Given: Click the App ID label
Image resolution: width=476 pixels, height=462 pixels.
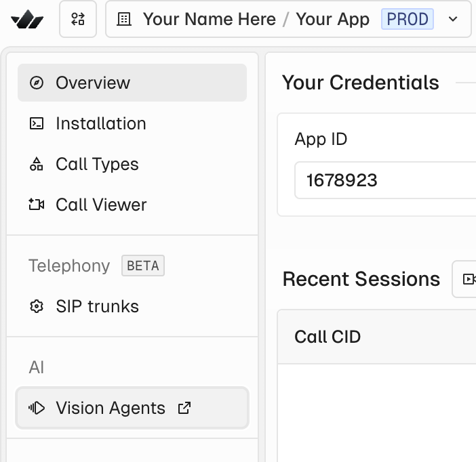Looking at the screenshot, I should [x=321, y=140].
